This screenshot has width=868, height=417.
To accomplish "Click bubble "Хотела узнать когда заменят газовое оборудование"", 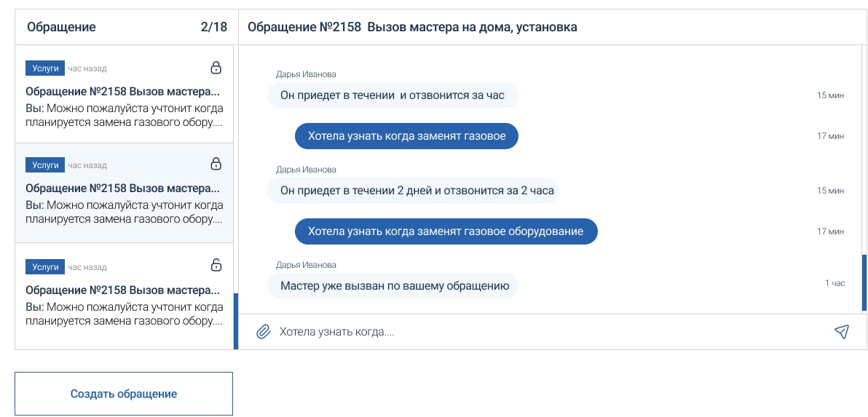I will [x=446, y=231].
